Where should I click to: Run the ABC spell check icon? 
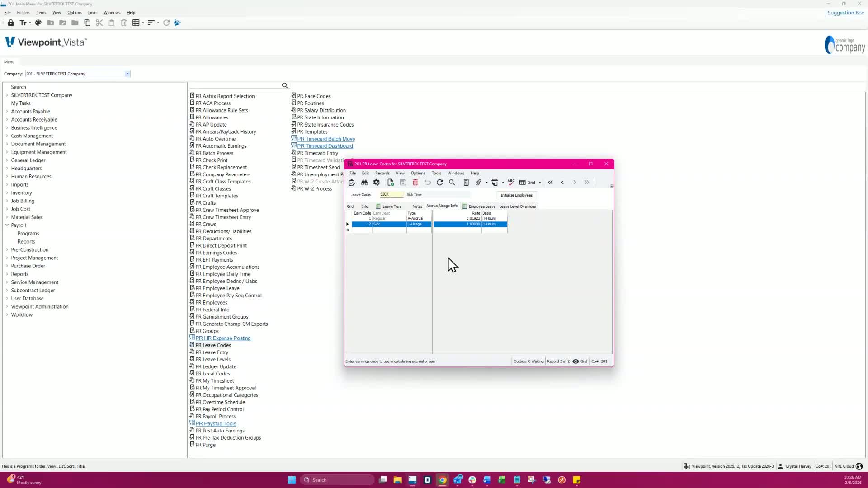click(511, 182)
